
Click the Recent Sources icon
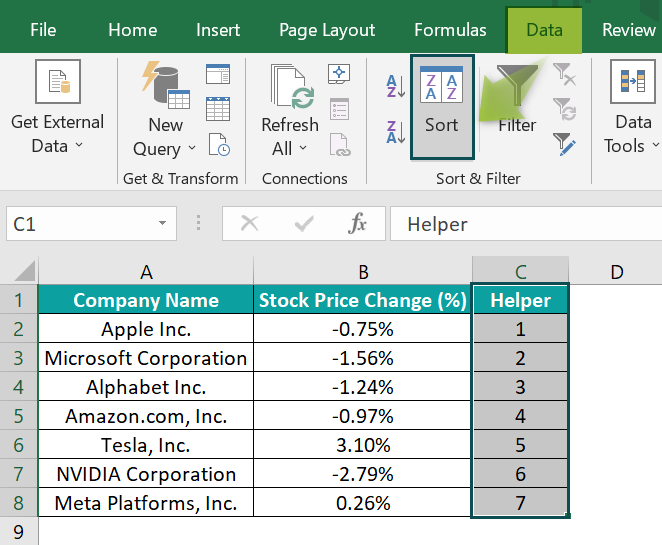pyautogui.click(x=219, y=144)
